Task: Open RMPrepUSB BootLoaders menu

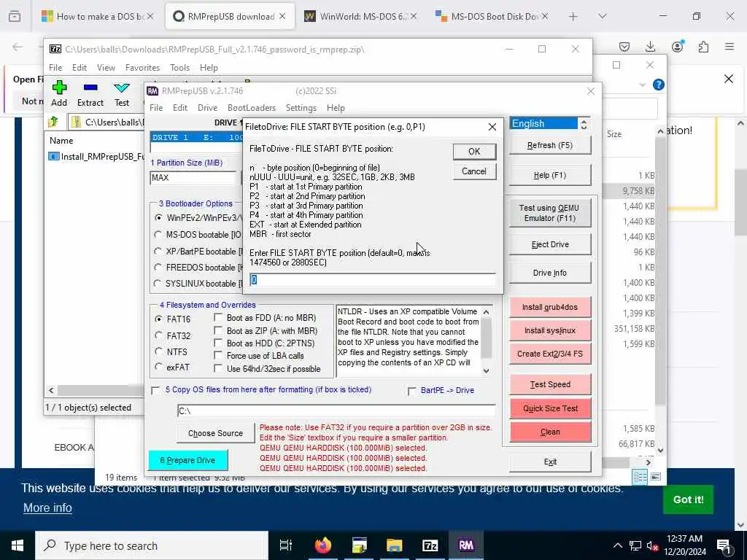Action: point(252,108)
